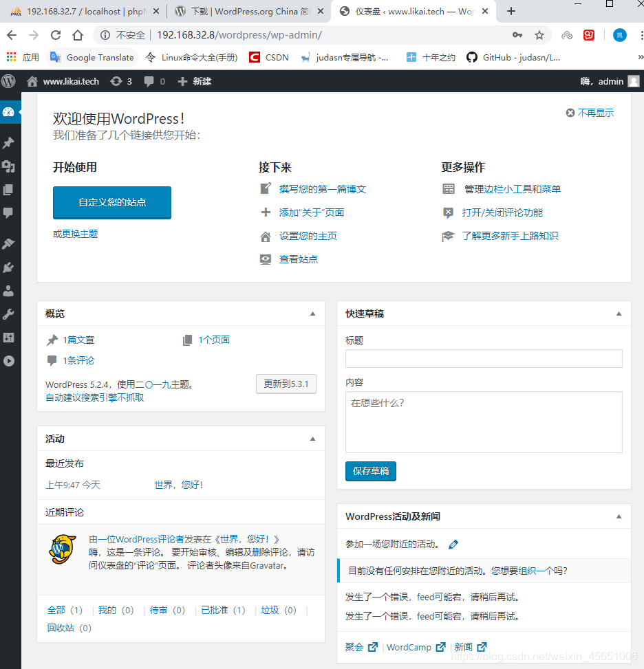The width and height of the screenshot is (644, 669).
Task: Click browser back arrow
Action: pyautogui.click(x=12, y=35)
